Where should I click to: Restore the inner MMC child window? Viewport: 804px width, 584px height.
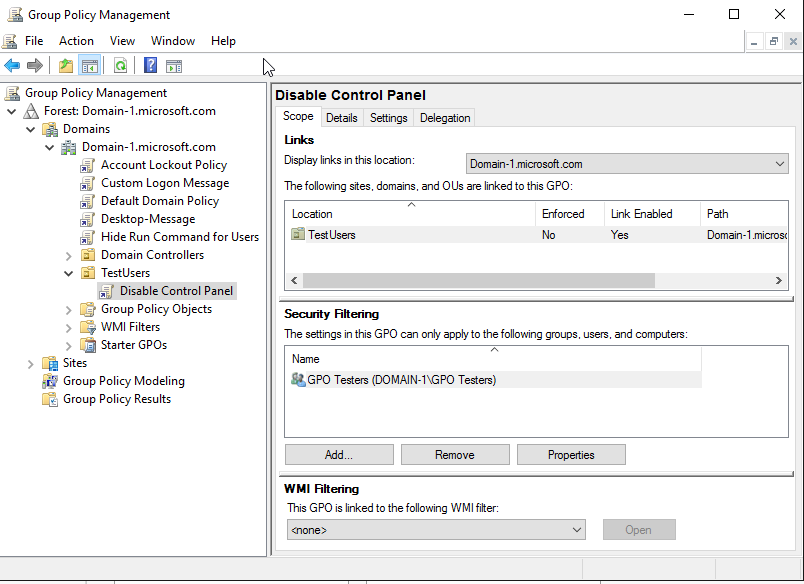click(773, 42)
